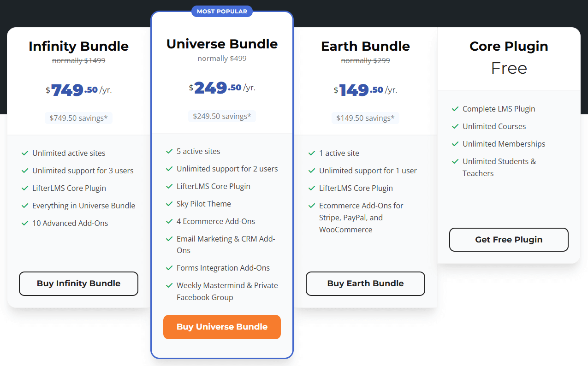Click the Get Free Plugin button
The image size is (588, 366).
[509, 240]
